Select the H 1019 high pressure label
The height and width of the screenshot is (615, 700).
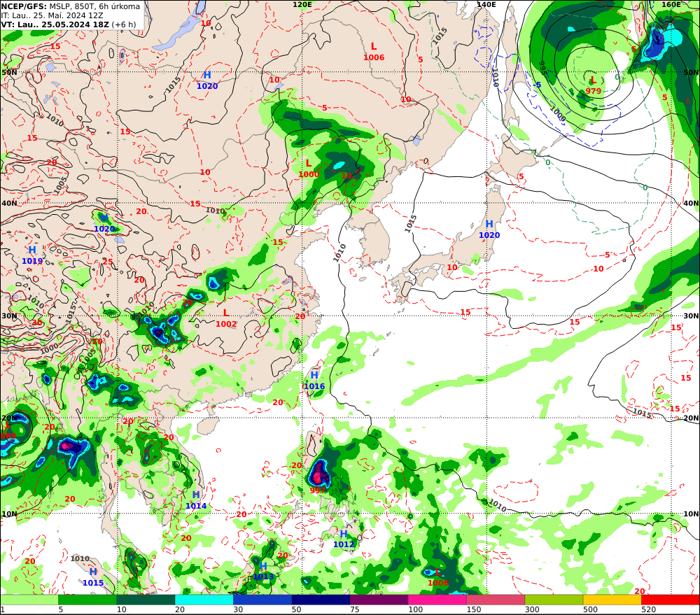pyautogui.click(x=32, y=255)
